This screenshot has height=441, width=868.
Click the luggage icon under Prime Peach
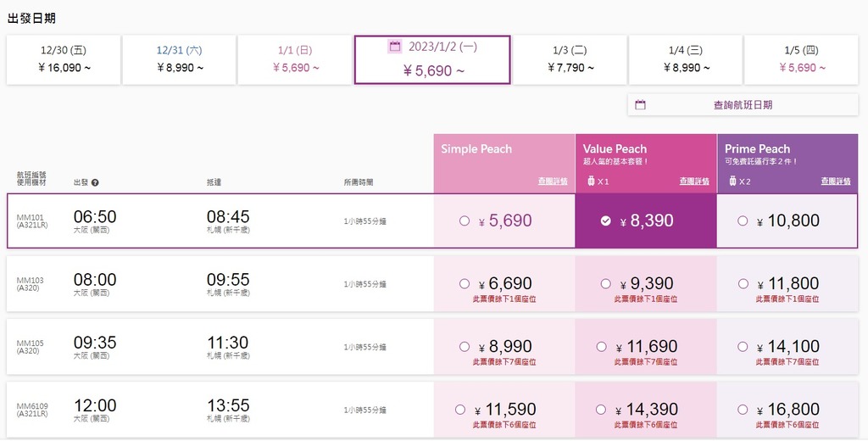[733, 181]
